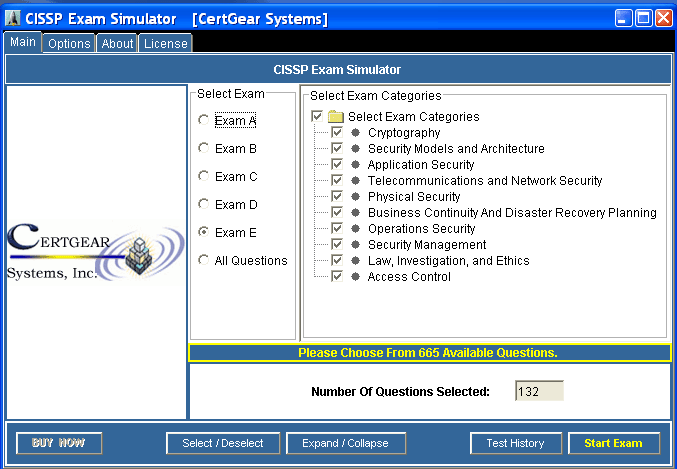This screenshot has width=677, height=469.
Task: Maximize the CISSP Exam Simulator window
Action: point(643,18)
